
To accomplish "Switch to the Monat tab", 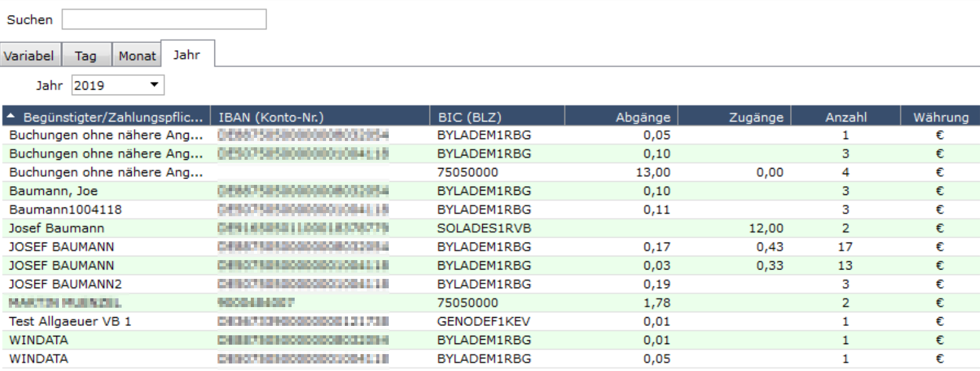I will 137,55.
